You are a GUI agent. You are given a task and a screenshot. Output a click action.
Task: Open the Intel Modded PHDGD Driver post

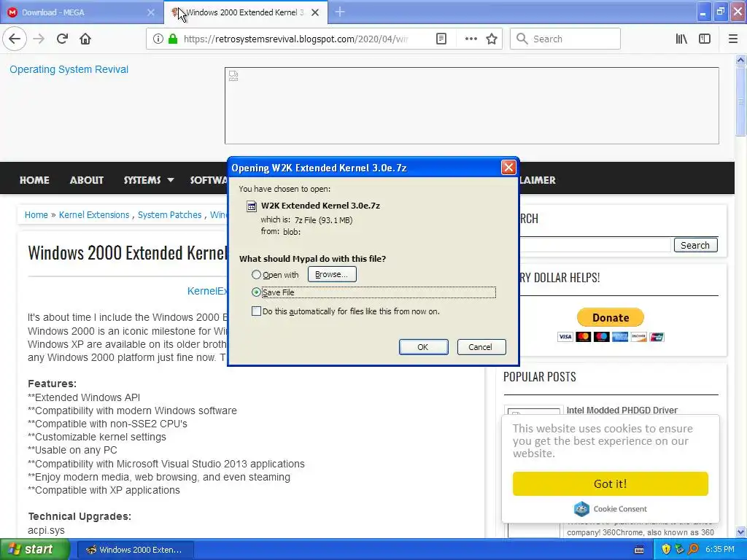tap(622, 410)
